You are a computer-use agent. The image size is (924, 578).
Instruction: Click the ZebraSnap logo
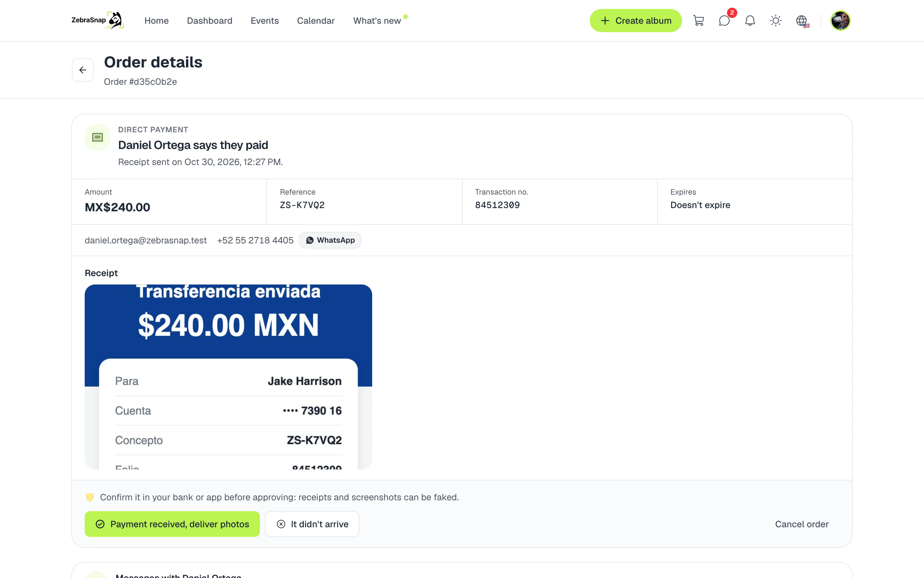97,20
